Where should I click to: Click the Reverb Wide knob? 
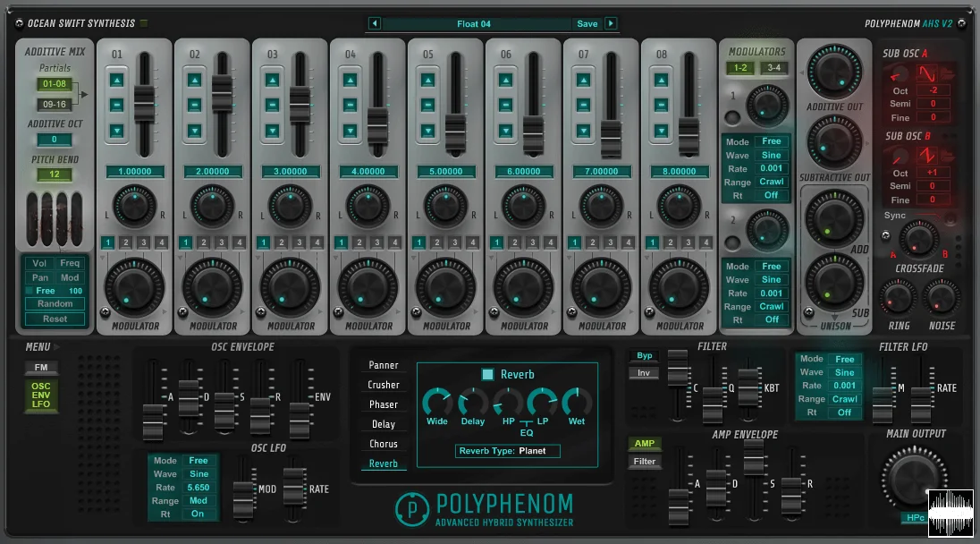(x=437, y=402)
